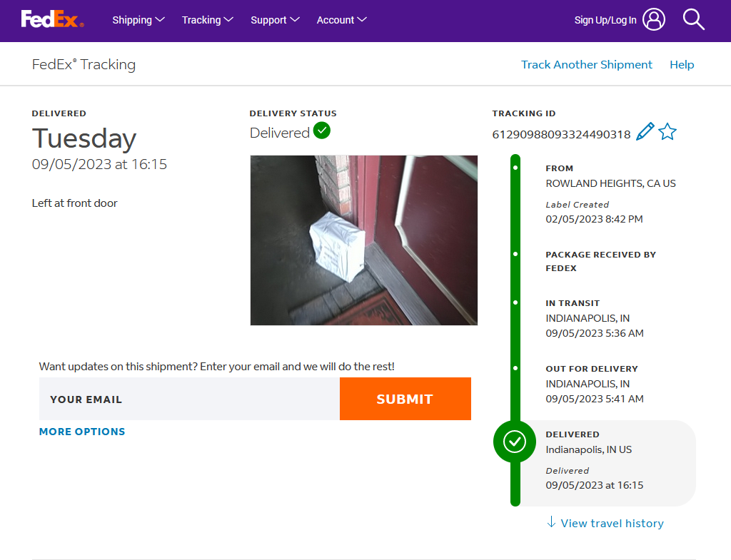Click the FedEx logo
731x560 pixels.
click(x=52, y=19)
